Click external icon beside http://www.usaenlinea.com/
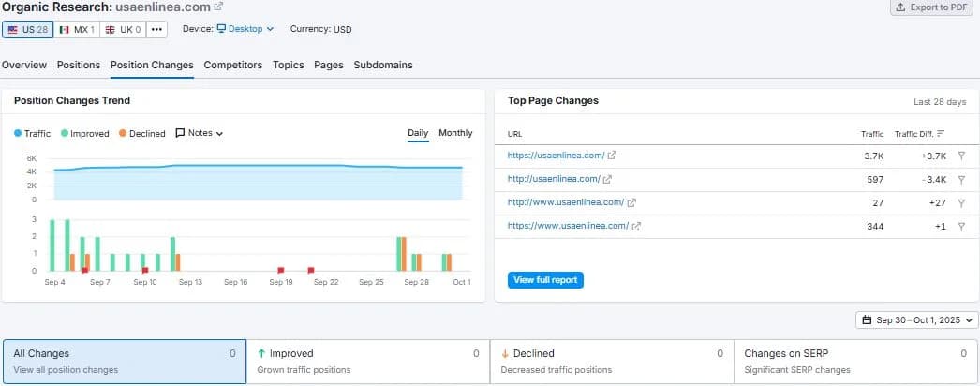The image size is (980, 386). [631, 203]
